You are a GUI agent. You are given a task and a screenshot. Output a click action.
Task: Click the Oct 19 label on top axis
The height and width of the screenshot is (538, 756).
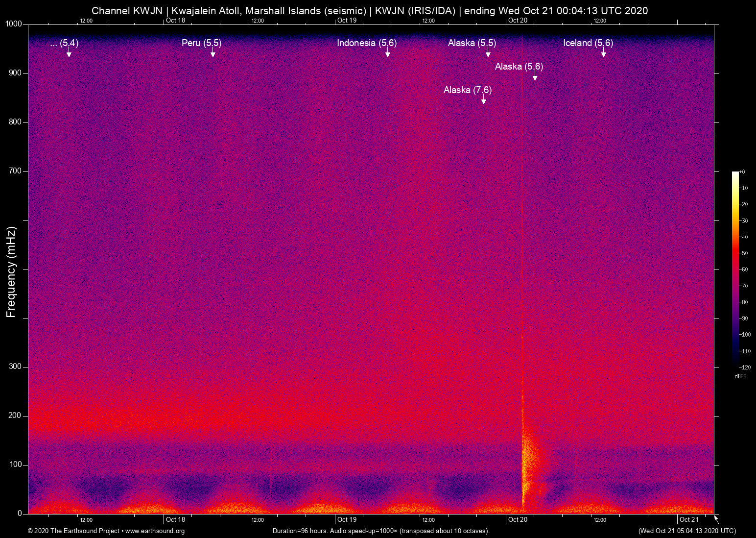click(x=347, y=20)
